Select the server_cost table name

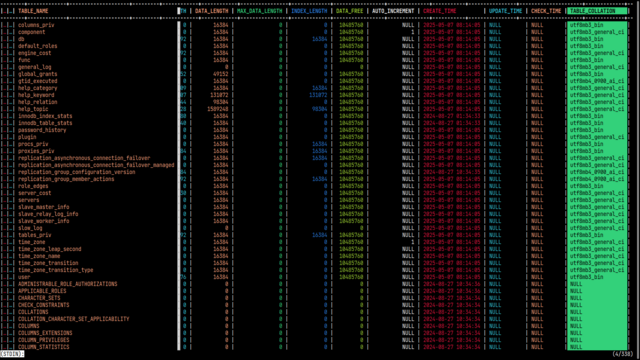point(34,193)
